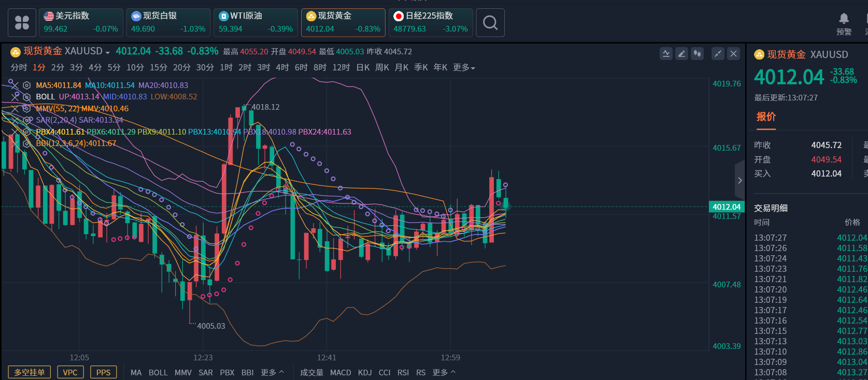Activate the drawing pencil tool
868x380 pixels.
pyautogui.click(x=682, y=53)
